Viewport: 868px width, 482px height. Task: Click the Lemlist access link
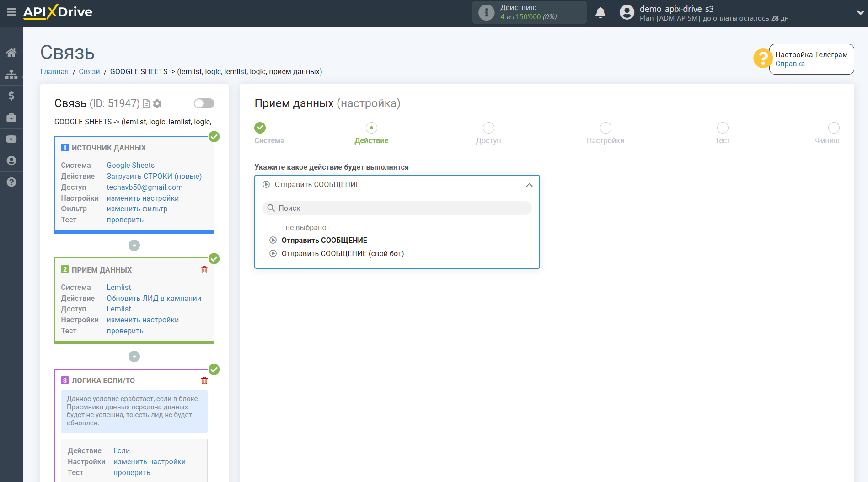(x=119, y=309)
